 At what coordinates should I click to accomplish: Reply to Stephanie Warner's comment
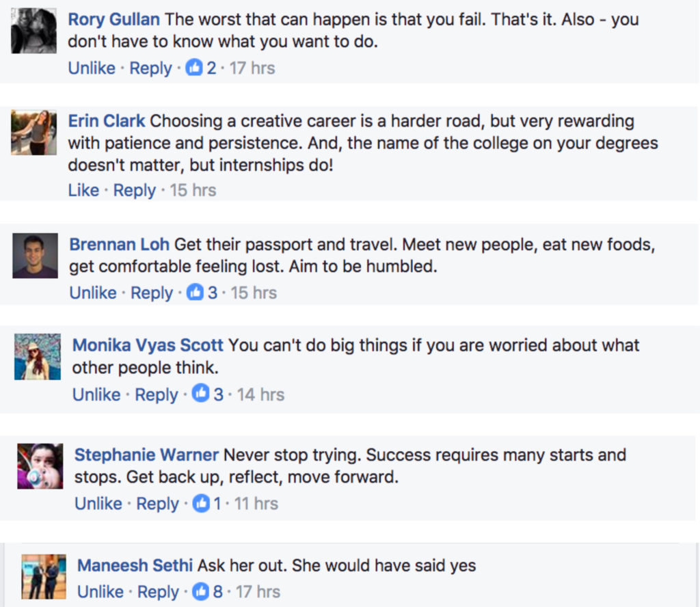157,504
